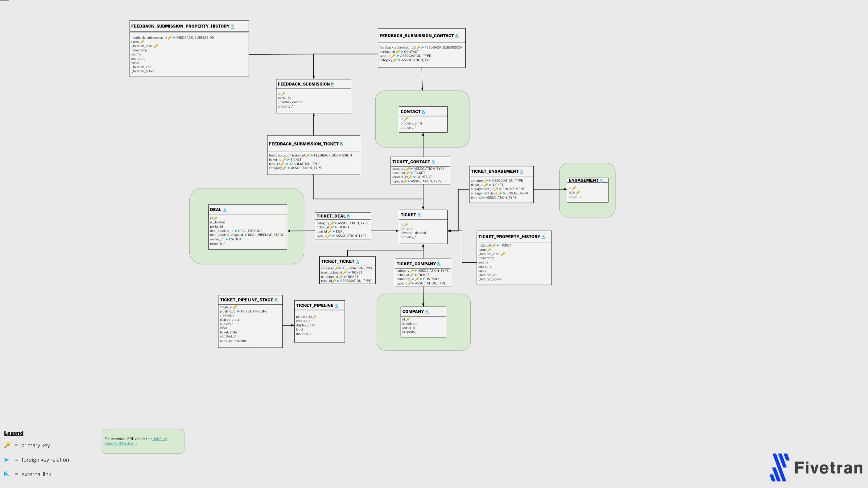Open the HubSpot Sales/CRM Schema link

(159, 439)
